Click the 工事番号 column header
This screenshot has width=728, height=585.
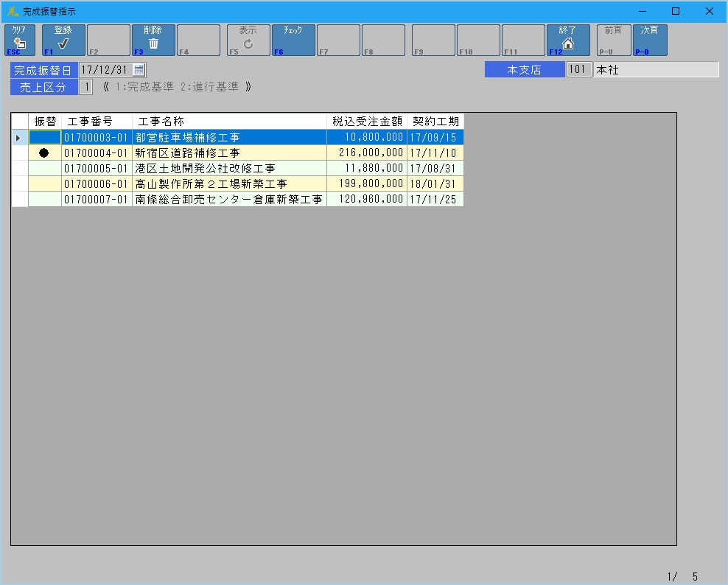coord(96,122)
